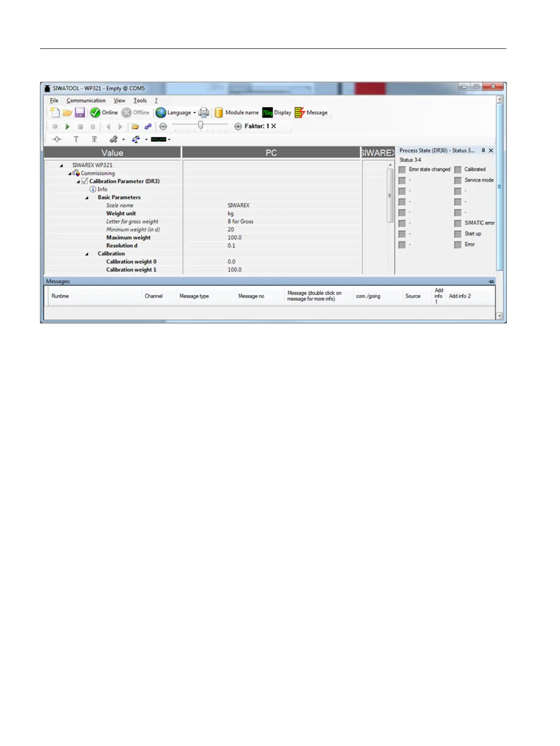Viewport: 560px width, 746px height.
Task: Open the Communication menu
Action: point(86,101)
